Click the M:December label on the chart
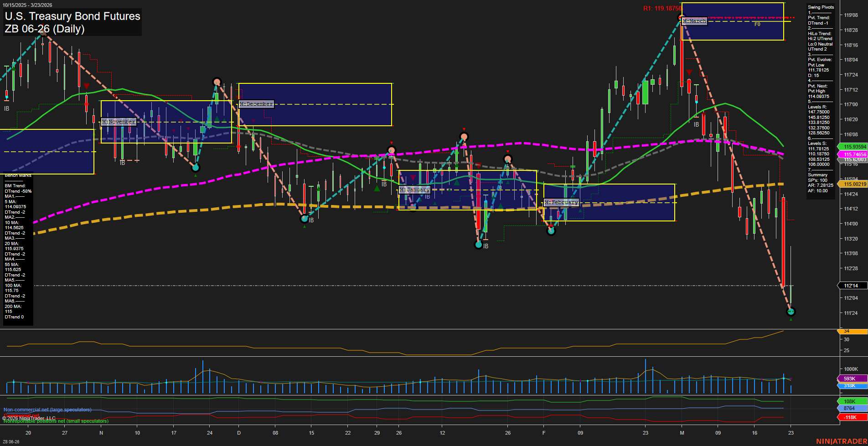Viewport: 868px width, 446px height. 256,104
